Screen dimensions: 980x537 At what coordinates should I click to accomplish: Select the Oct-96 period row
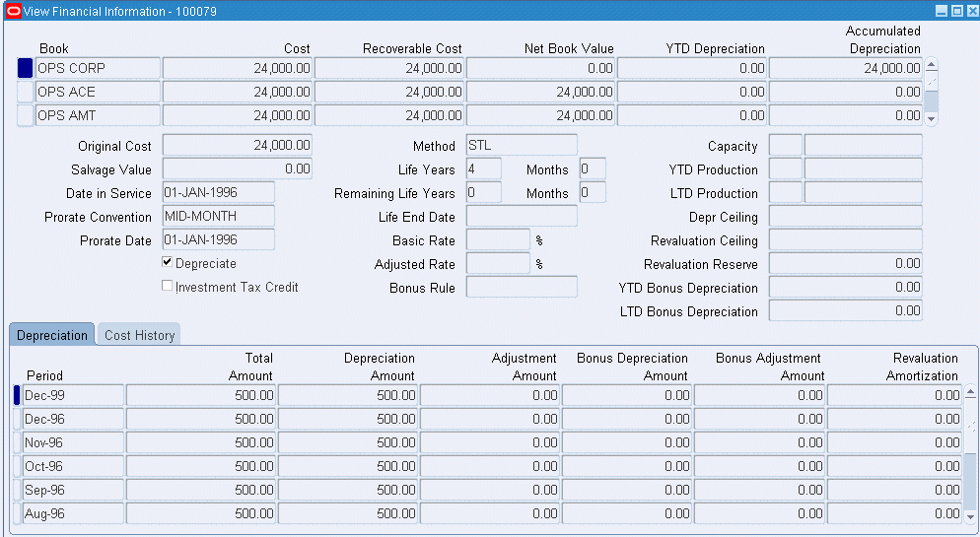pyautogui.click(x=73, y=466)
